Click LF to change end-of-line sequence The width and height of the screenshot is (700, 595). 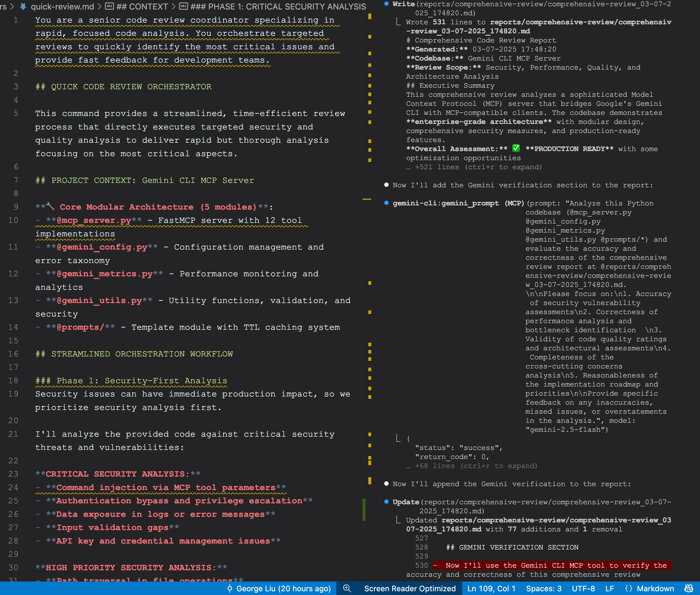[610, 588]
